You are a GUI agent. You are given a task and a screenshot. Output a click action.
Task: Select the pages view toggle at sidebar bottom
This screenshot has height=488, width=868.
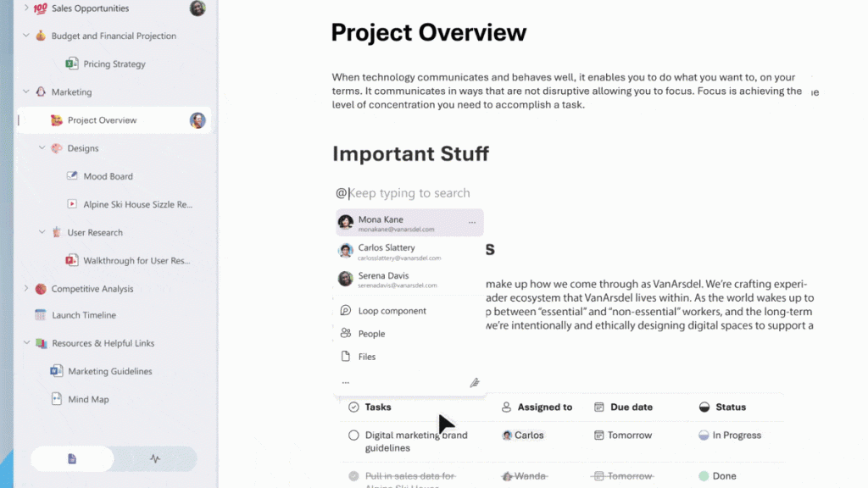click(72, 458)
